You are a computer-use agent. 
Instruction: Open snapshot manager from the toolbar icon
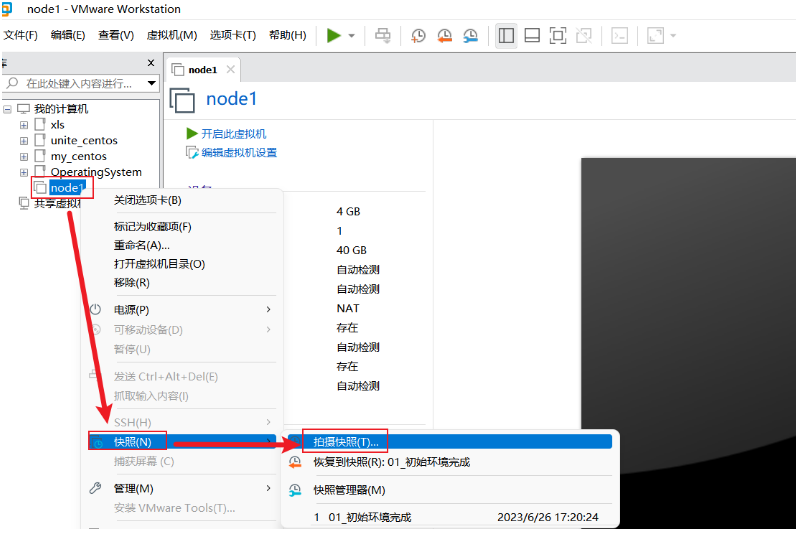point(470,35)
